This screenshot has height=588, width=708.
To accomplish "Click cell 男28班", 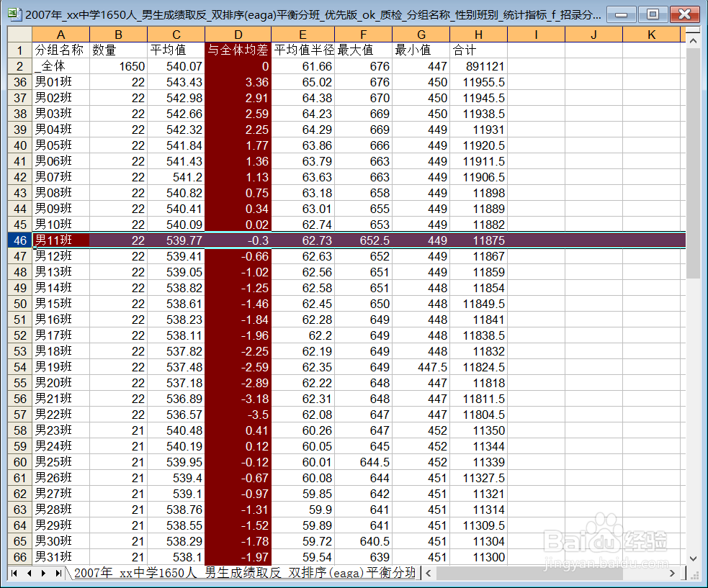I will pos(61,510).
